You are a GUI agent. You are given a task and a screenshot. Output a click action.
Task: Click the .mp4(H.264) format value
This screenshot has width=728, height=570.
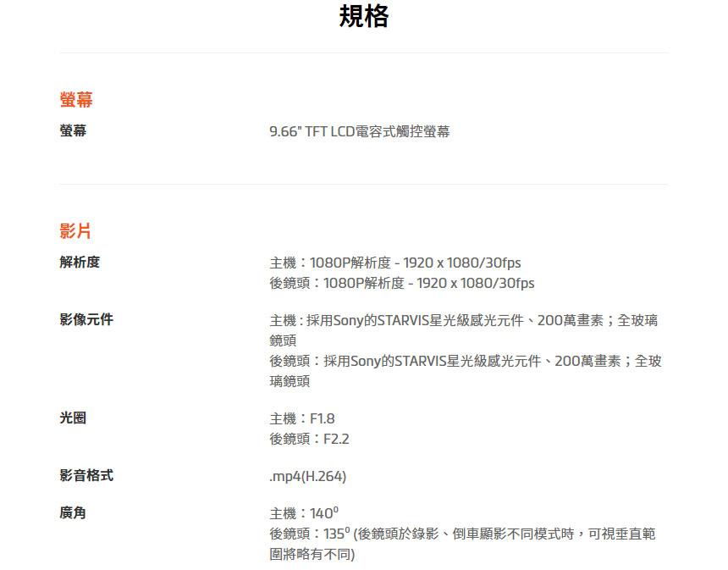[307, 476]
